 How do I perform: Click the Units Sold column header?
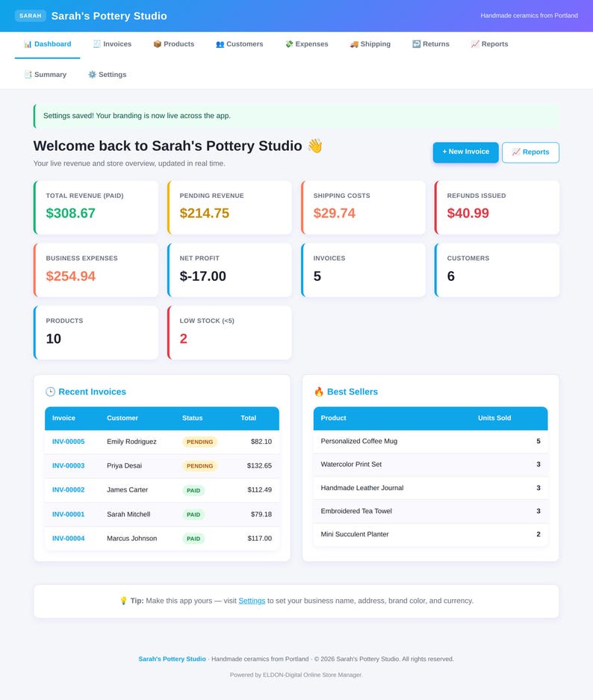click(x=494, y=418)
